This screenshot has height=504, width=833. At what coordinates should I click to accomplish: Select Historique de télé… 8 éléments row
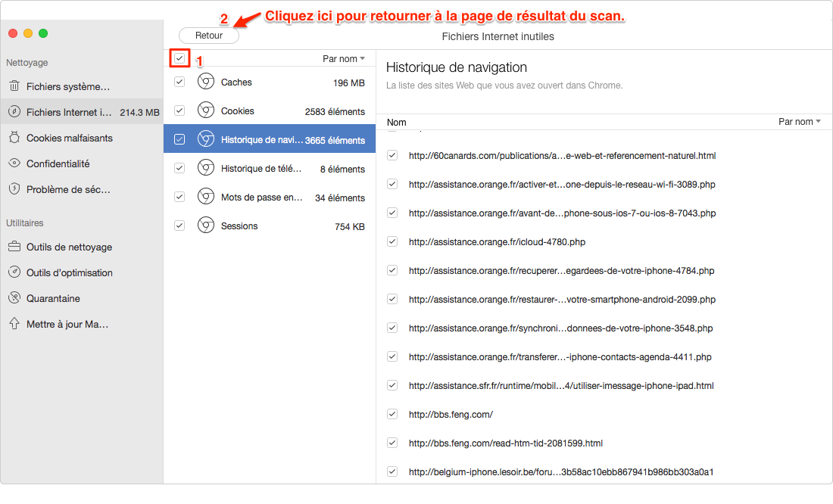[270, 168]
